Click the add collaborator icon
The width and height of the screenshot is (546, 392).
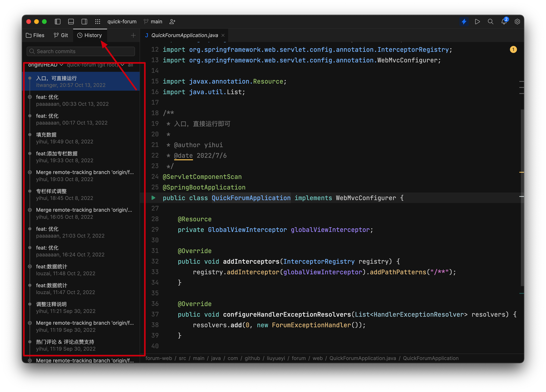point(172,21)
